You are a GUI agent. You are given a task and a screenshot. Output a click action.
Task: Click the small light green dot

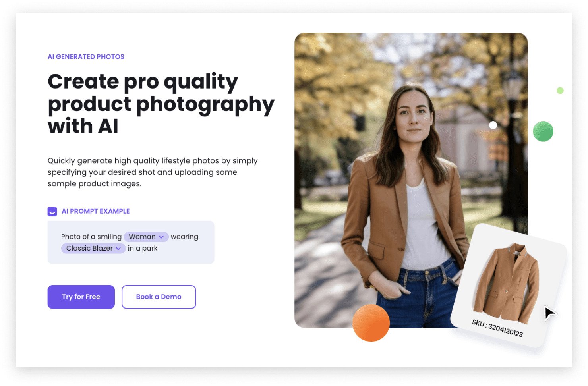560,91
